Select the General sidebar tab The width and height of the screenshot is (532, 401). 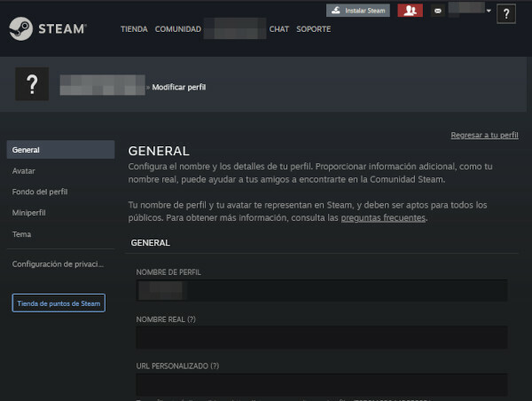click(x=60, y=150)
